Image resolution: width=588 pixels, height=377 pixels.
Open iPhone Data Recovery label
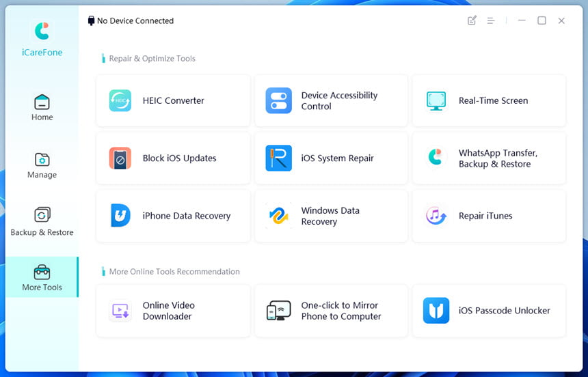pyautogui.click(x=187, y=216)
